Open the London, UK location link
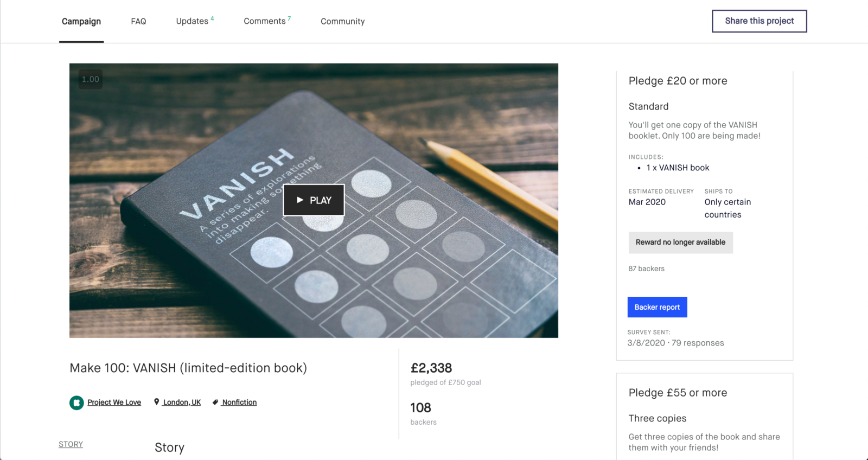Screen dimensions: 868x460 click(182, 403)
